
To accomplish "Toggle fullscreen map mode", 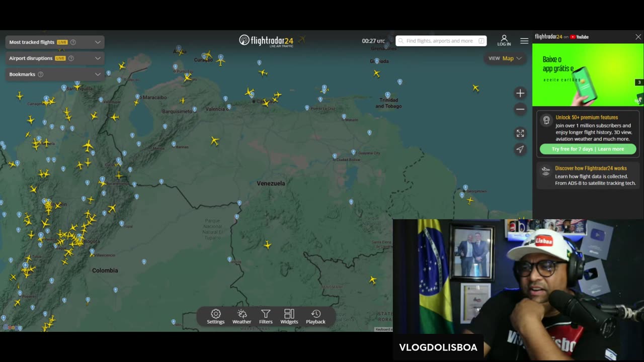I will (x=520, y=133).
